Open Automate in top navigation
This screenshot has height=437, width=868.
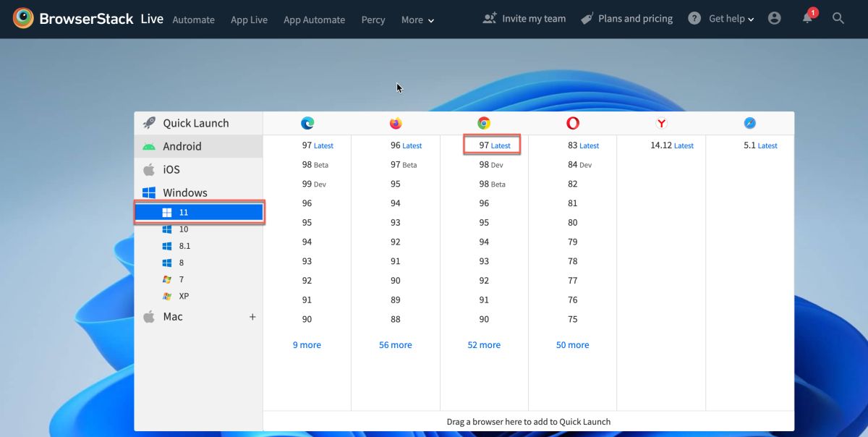[x=194, y=20]
